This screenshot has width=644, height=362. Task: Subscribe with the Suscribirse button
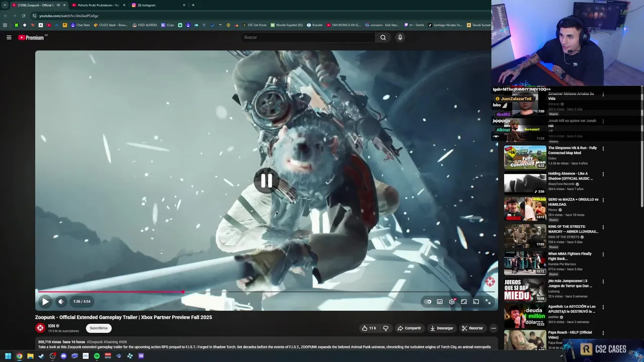coord(99,328)
